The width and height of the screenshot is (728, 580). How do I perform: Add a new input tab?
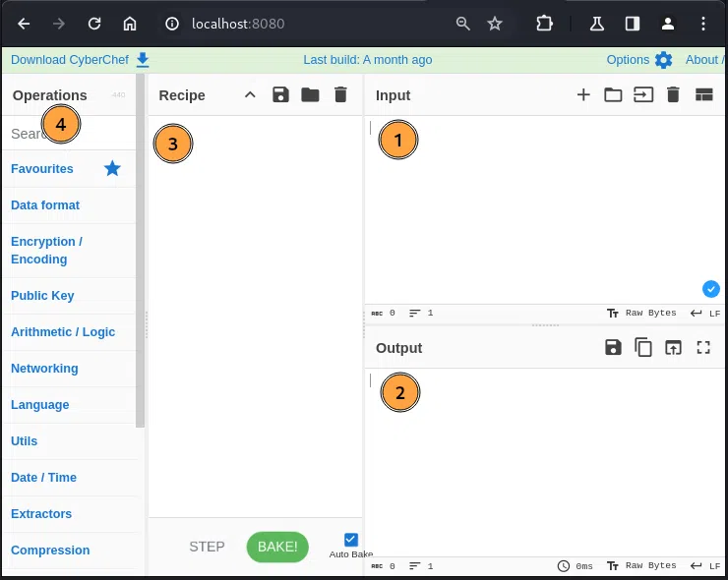pyautogui.click(x=583, y=94)
